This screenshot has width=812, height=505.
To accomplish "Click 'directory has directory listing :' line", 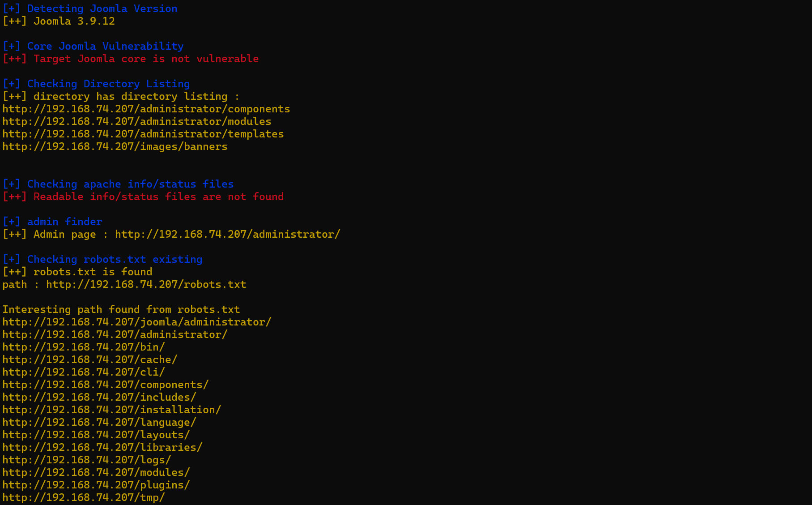I will tap(121, 96).
